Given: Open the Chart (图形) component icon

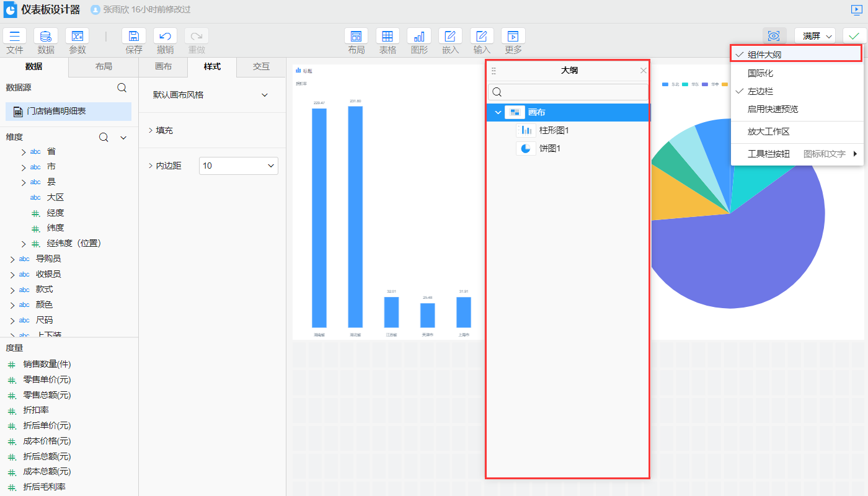Looking at the screenshot, I should click(419, 36).
